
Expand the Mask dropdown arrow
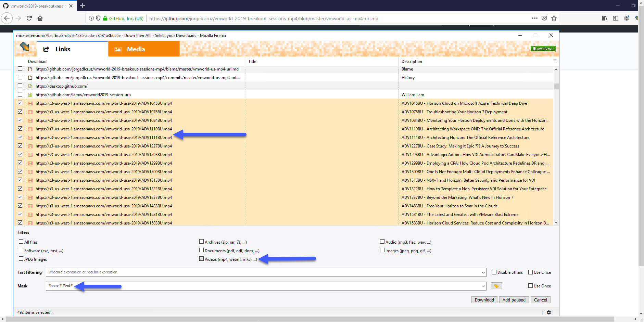(483, 286)
